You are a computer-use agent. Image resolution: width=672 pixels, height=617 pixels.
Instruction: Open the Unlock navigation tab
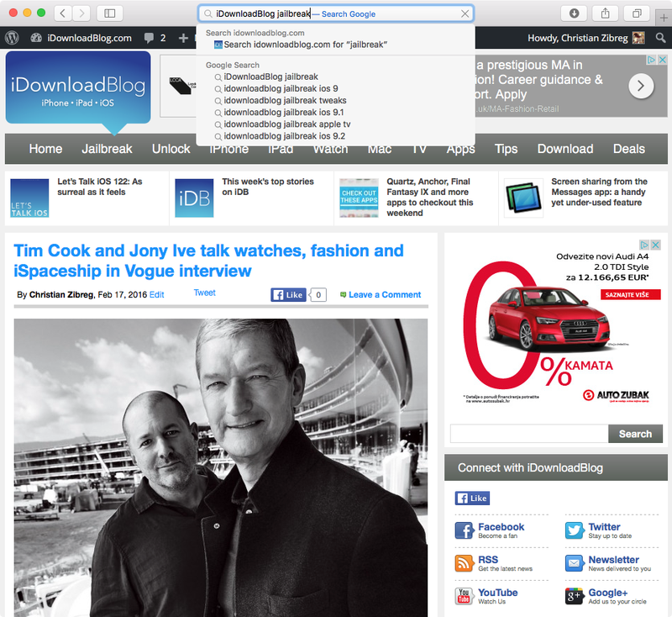tap(171, 149)
